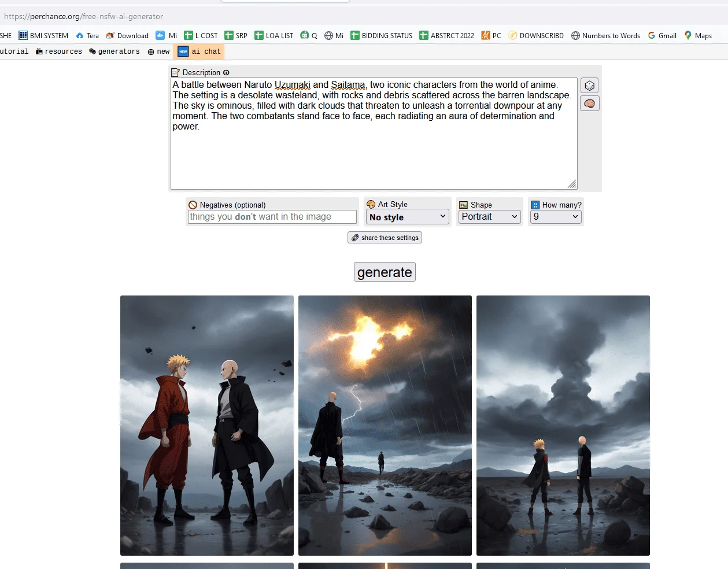The height and width of the screenshot is (569, 728).
Task: Open the Gmail bookmark
Action: [x=662, y=35]
